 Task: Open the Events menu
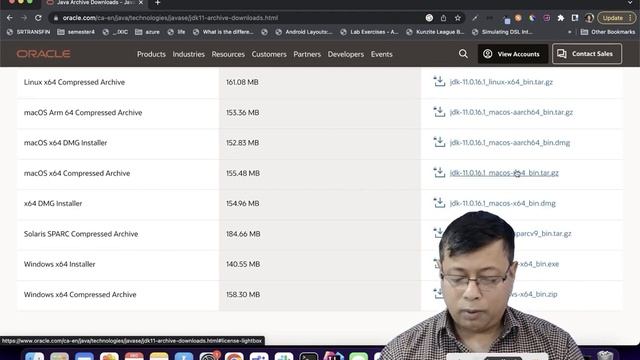pyautogui.click(x=381, y=54)
